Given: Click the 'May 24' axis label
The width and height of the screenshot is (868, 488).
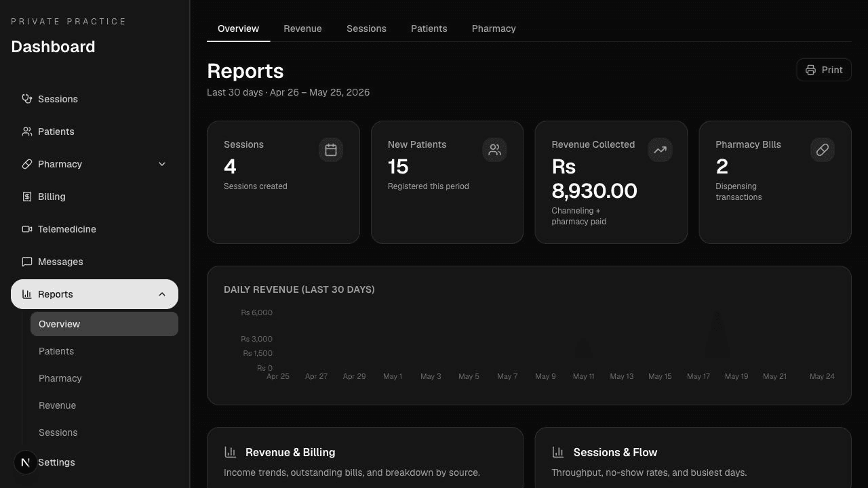Looking at the screenshot, I should click(822, 376).
